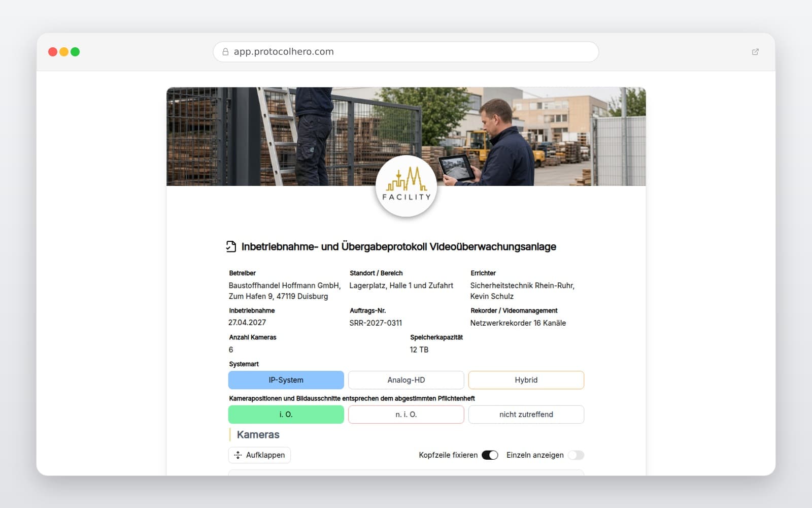The height and width of the screenshot is (508, 812).
Task: Click the lock icon in address bar
Action: coord(225,52)
